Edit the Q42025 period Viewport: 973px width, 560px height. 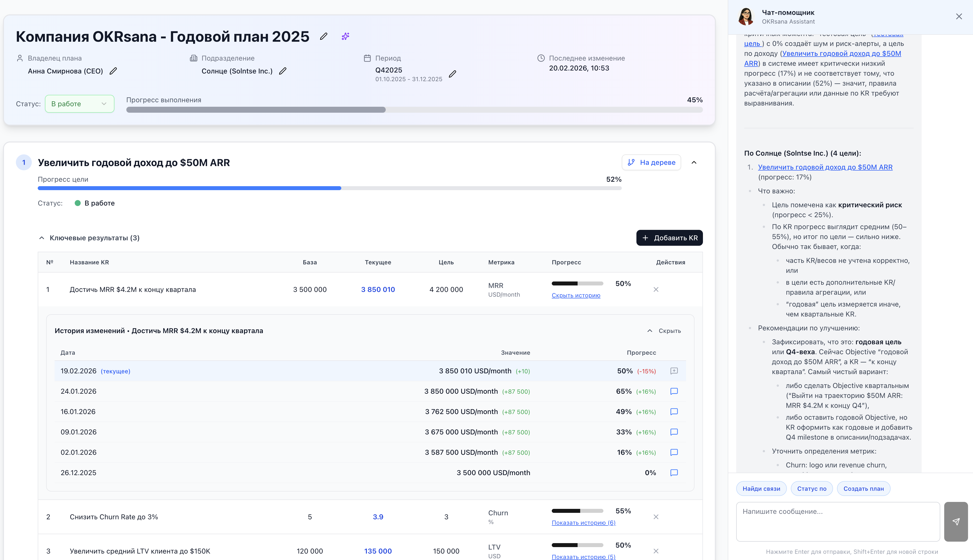coord(453,74)
